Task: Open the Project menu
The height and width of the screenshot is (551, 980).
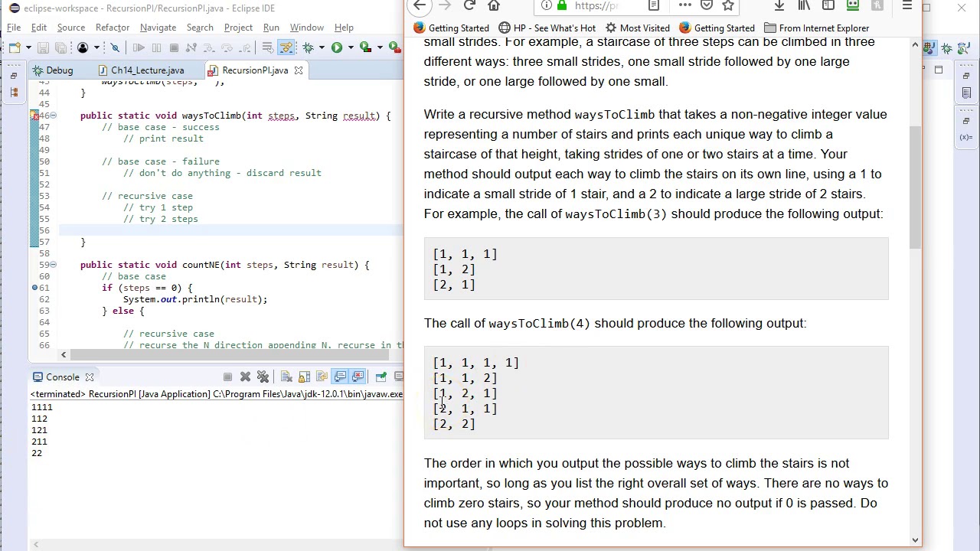Action: (x=238, y=28)
